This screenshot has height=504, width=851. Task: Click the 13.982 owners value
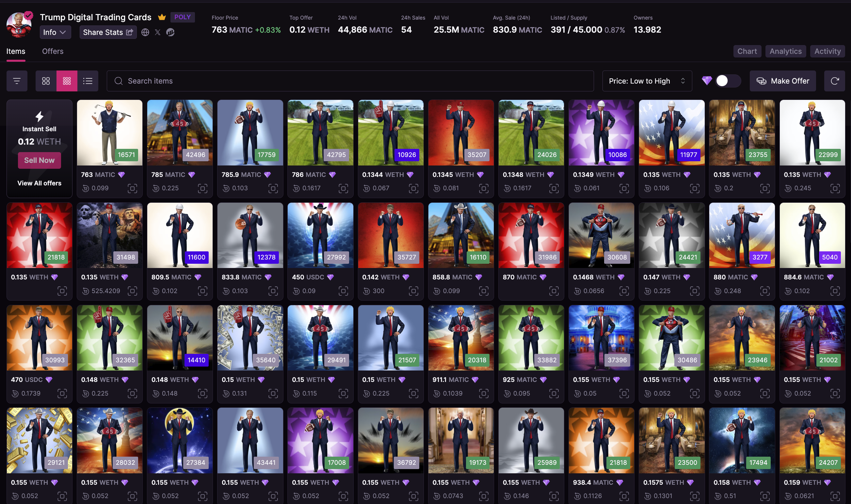point(647,30)
